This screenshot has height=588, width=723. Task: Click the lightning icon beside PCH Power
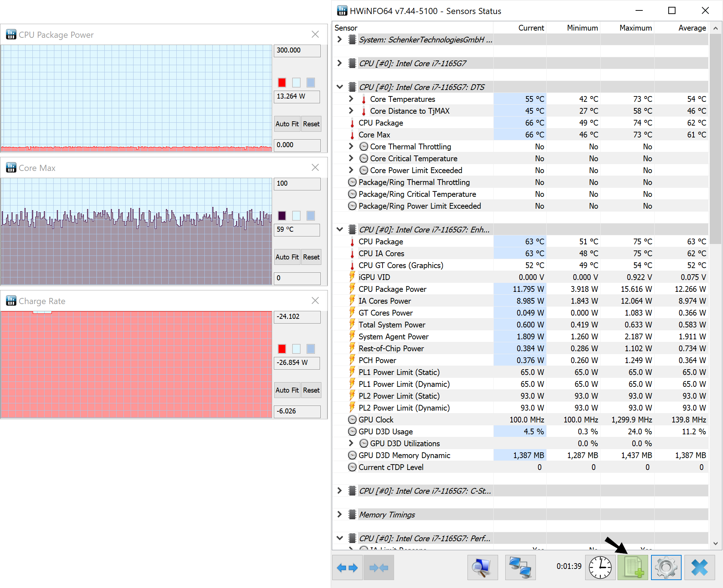point(352,360)
